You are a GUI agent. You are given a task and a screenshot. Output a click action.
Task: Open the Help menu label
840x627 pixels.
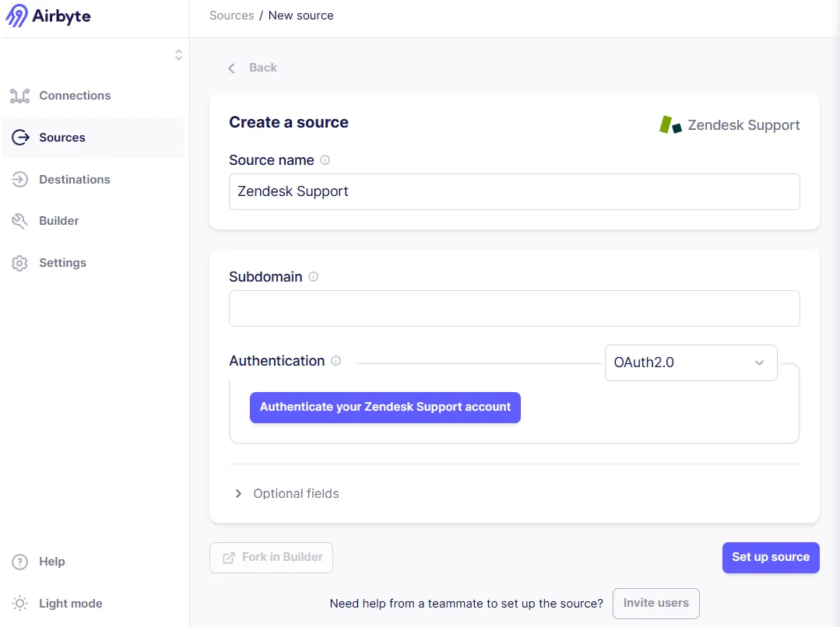point(52,561)
